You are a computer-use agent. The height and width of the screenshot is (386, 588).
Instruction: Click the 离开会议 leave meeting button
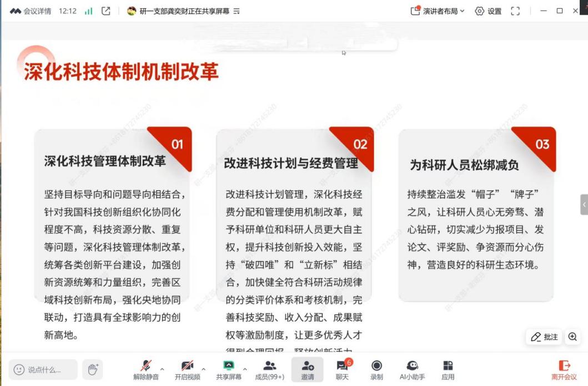[x=564, y=369]
